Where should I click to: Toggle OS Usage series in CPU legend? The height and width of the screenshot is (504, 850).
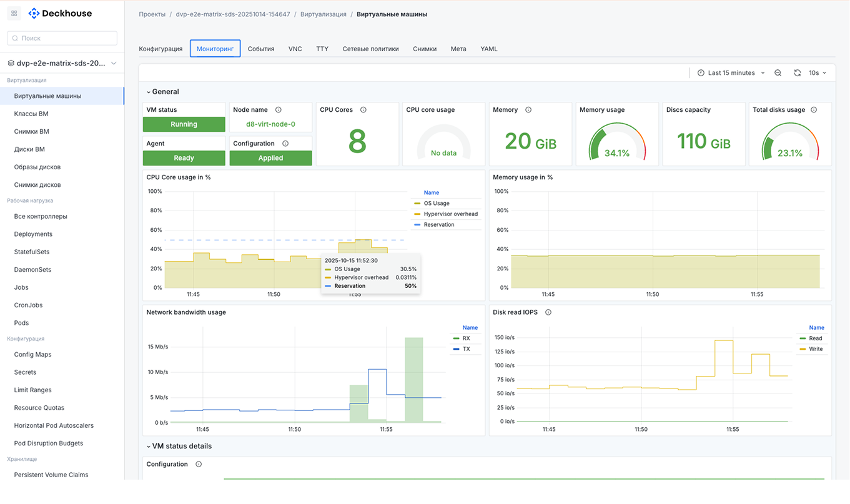436,204
